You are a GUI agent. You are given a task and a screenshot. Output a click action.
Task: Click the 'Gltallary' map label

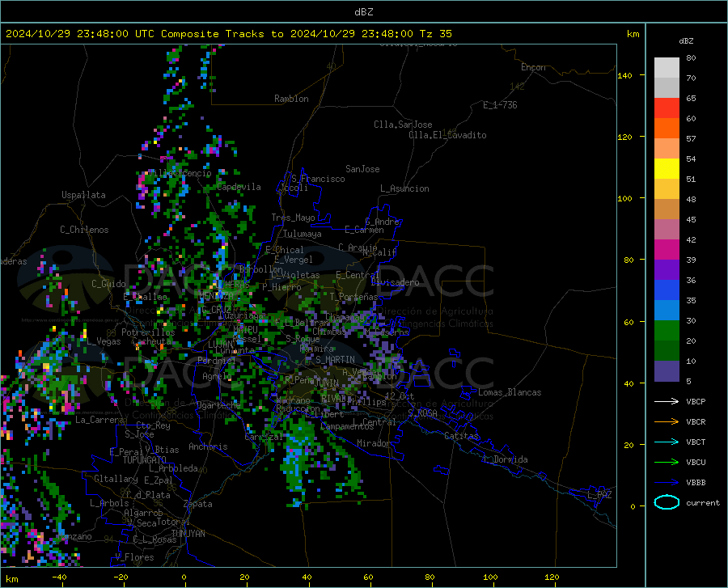tap(116, 479)
